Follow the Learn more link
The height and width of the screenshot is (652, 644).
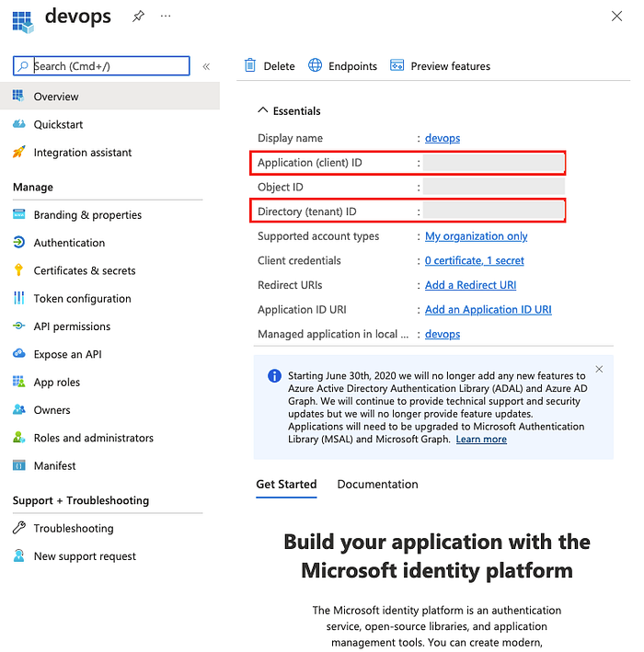[x=481, y=440]
